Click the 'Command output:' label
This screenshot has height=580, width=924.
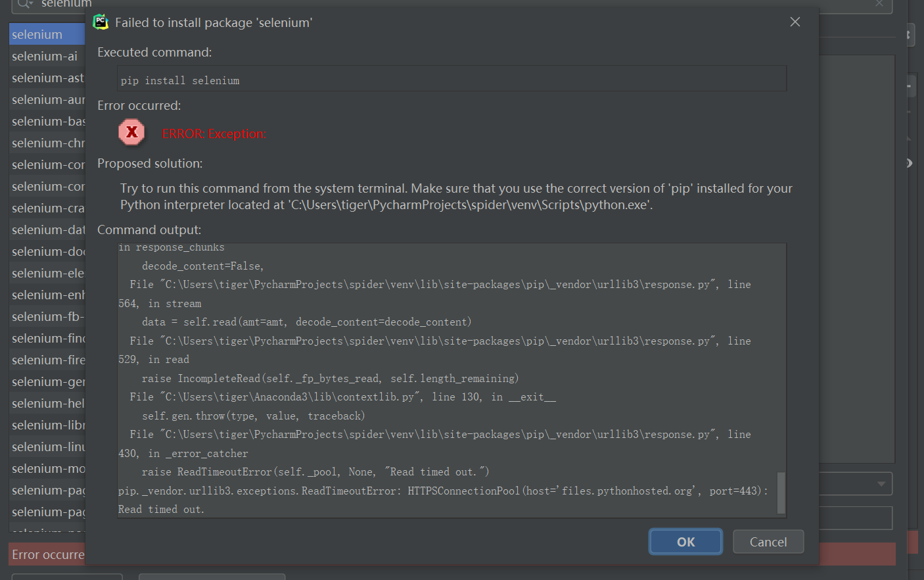coord(149,230)
